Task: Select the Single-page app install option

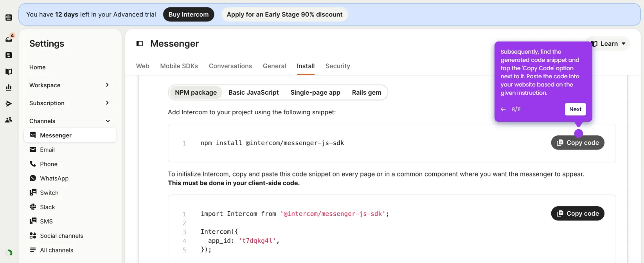Action: click(x=315, y=93)
